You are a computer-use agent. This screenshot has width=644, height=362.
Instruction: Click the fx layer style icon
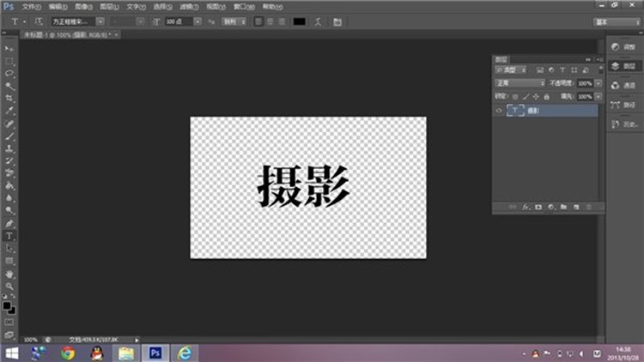coord(525,207)
